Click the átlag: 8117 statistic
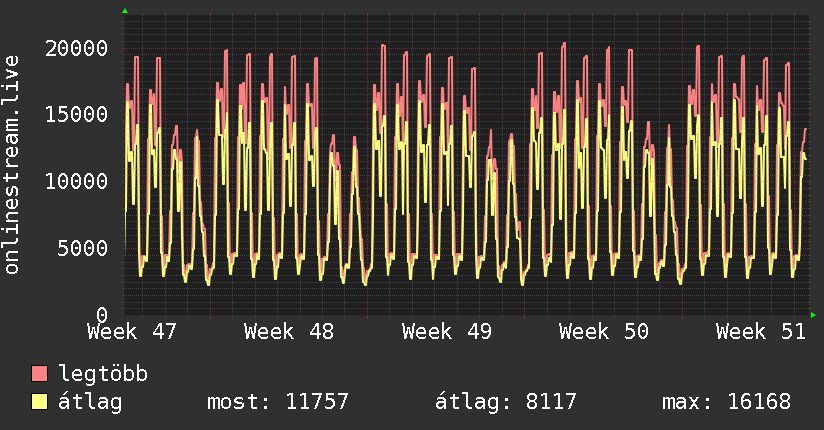This screenshot has height=430, width=824. [506, 402]
